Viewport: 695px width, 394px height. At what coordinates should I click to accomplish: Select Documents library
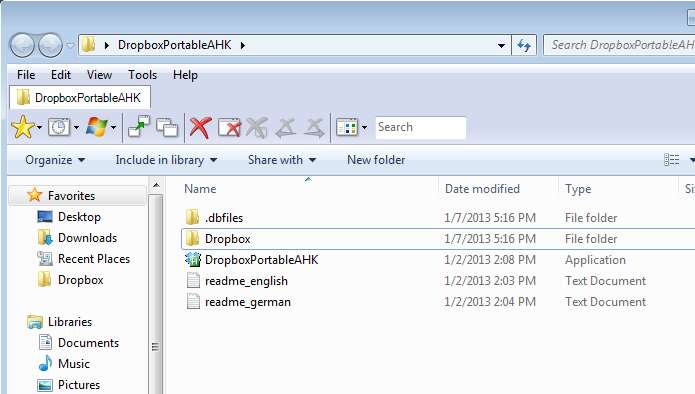pos(88,343)
